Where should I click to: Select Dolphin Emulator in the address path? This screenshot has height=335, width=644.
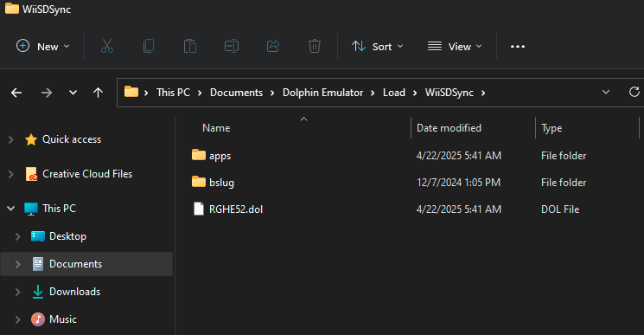coord(322,93)
